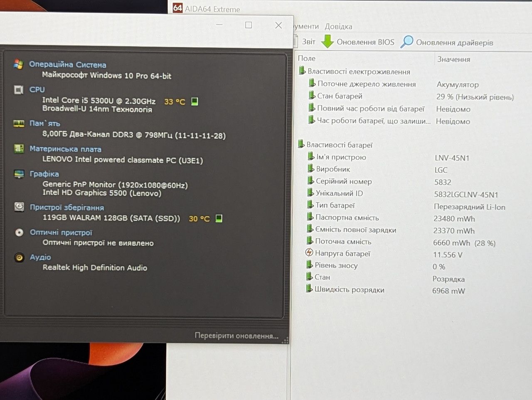
Task: Click the Значення column header
Action: (x=453, y=59)
